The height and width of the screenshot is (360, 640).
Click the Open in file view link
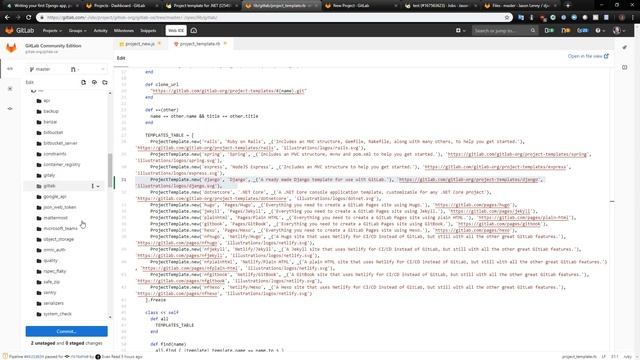pyautogui.click(x=588, y=56)
